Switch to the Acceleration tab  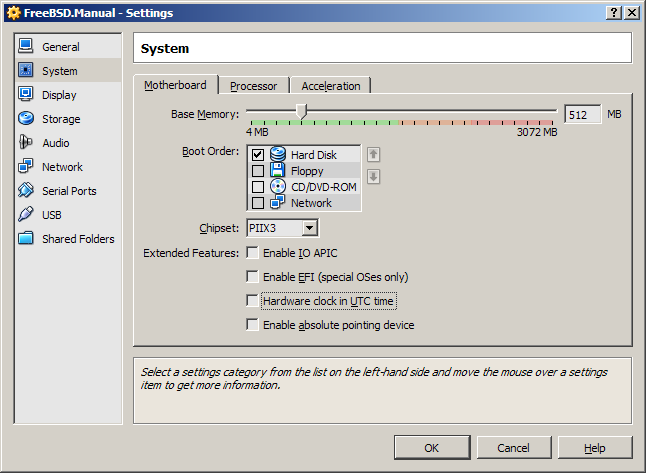(331, 86)
